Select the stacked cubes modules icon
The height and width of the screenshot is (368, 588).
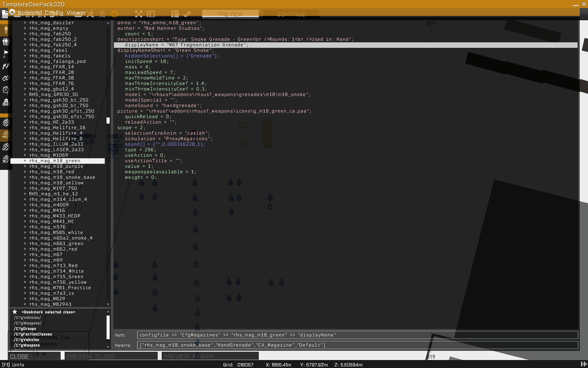click(x=6, y=103)
